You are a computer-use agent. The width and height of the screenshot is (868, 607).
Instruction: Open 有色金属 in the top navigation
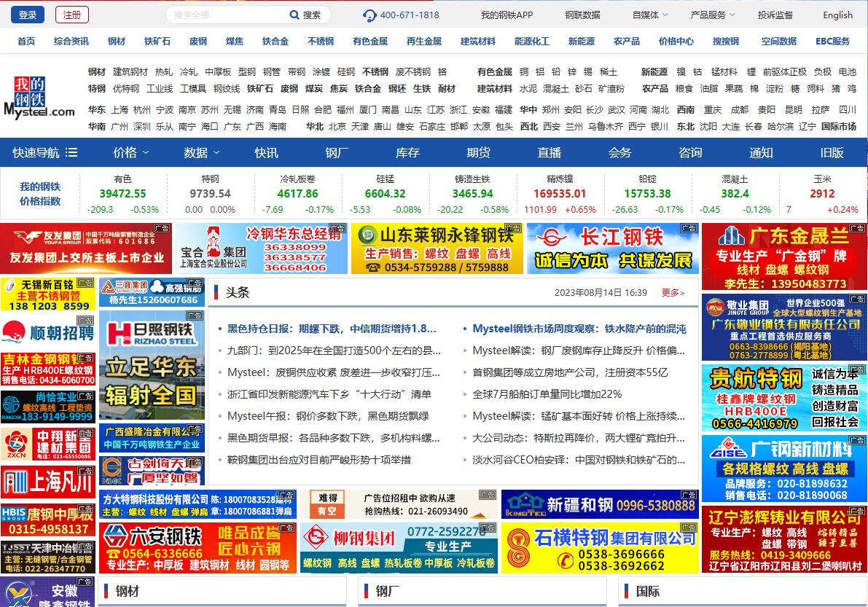(370, 41)
